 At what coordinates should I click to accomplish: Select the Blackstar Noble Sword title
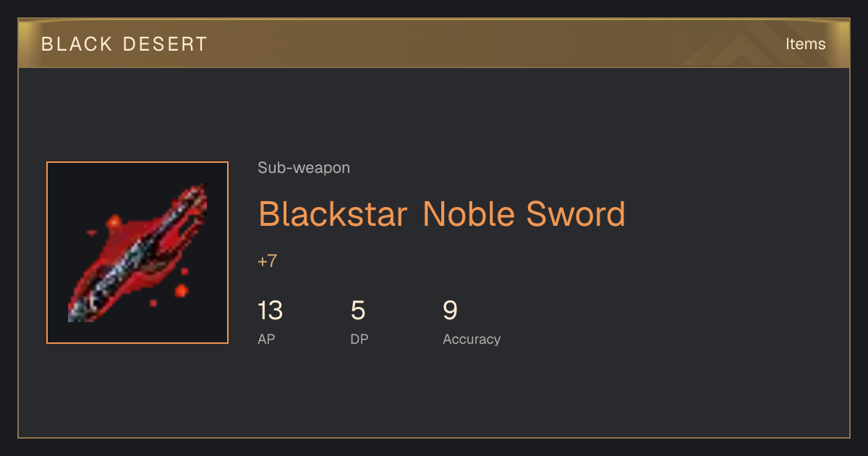[441, 214]
